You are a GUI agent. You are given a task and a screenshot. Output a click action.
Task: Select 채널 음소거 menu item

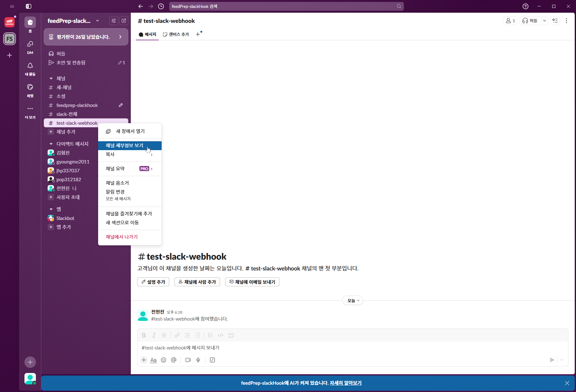pos(130,183)
